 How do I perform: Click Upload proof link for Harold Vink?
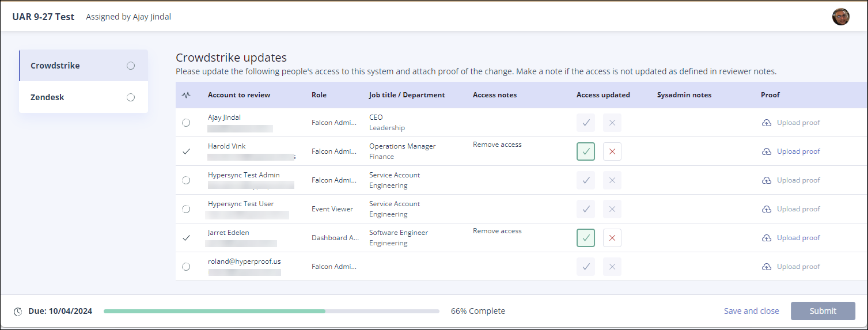[x=798, y=151]
